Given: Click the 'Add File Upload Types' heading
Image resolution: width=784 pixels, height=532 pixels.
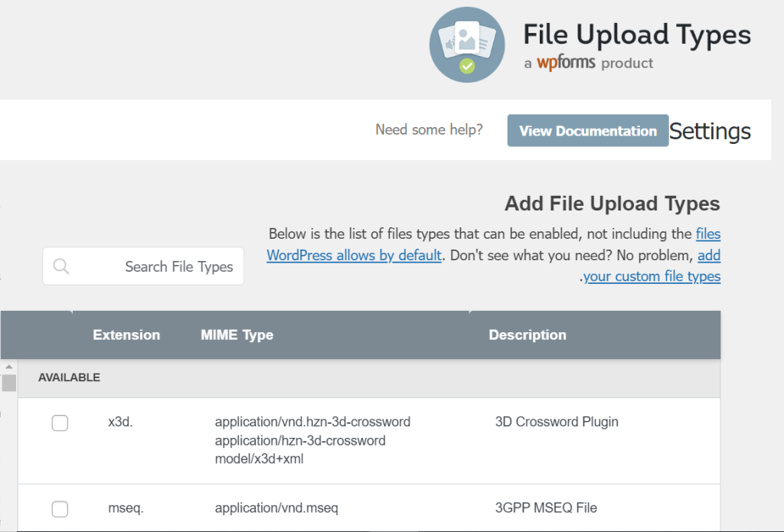Looking at the screenshot, I should (612, 204).
